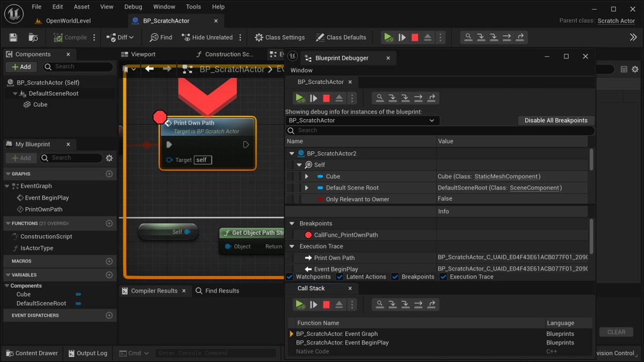Click Add button in Components panel
The width and height of the screenshot is (644, 362).
pyautogui.click(x=21, y=67)
